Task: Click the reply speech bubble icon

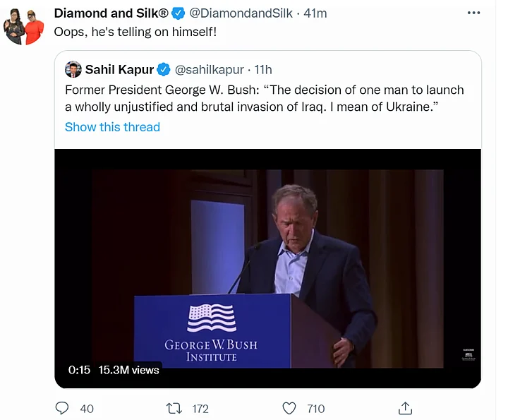Action: (x=62, y=408)
